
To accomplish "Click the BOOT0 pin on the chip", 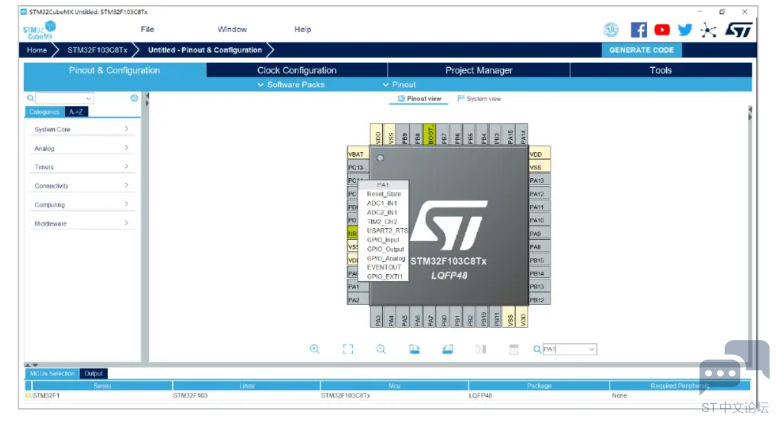I will coord(430,134).
